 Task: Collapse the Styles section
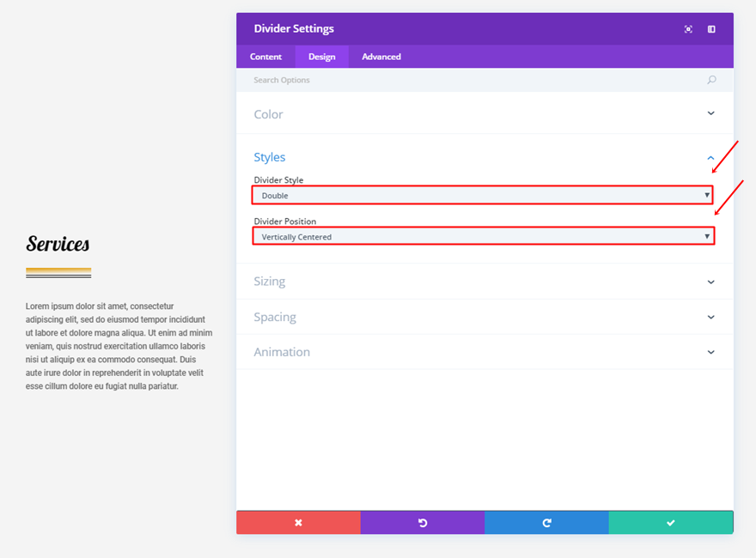coord(710,157)
